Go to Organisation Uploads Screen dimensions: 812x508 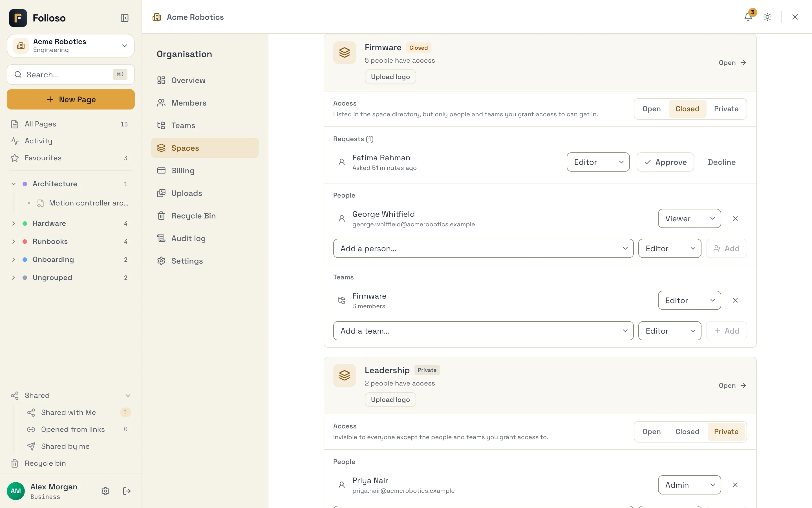click(205, 193)
